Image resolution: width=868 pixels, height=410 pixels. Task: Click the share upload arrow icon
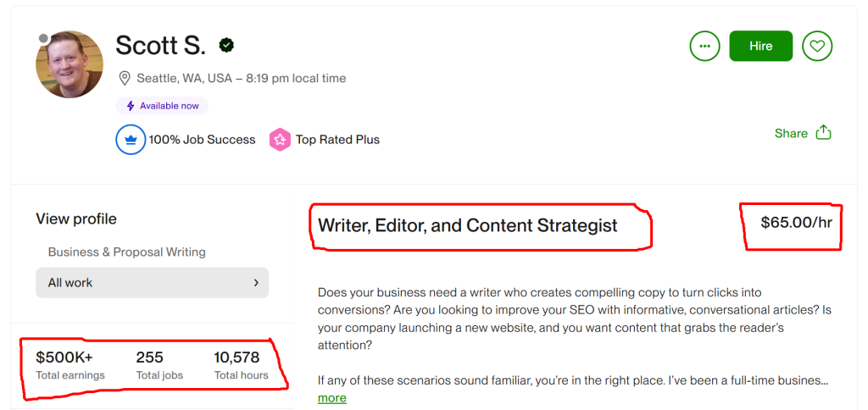point(823,133)
